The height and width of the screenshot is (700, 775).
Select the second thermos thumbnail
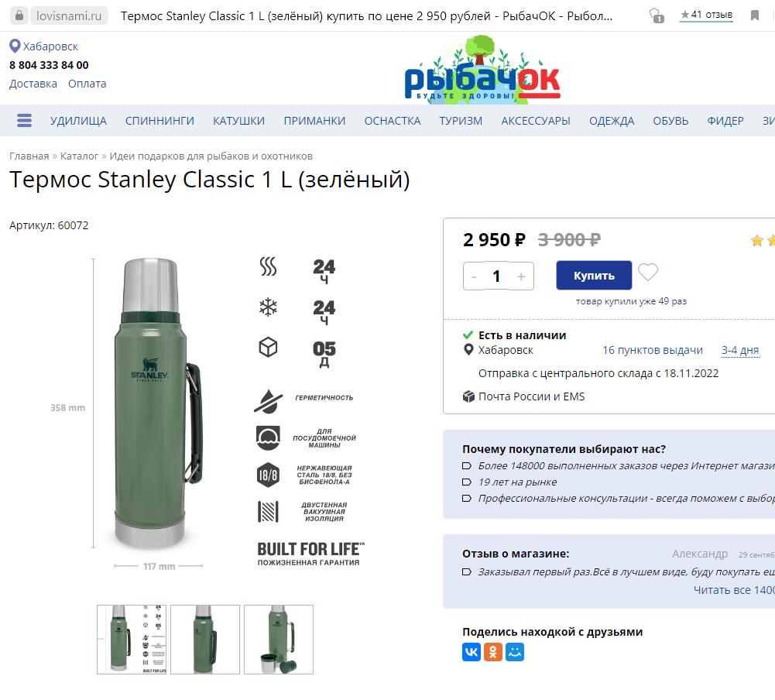click(x=204, y=640)
